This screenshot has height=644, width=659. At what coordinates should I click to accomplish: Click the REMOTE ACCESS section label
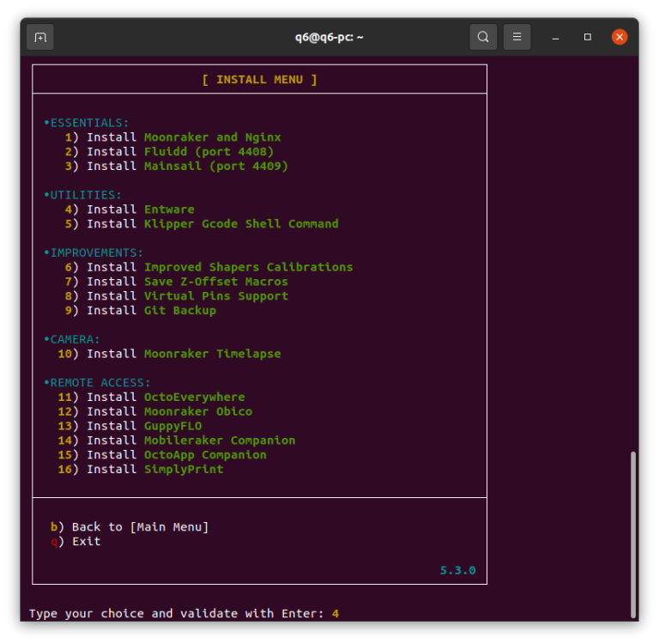pyautogui.click(x=97, y=383)
